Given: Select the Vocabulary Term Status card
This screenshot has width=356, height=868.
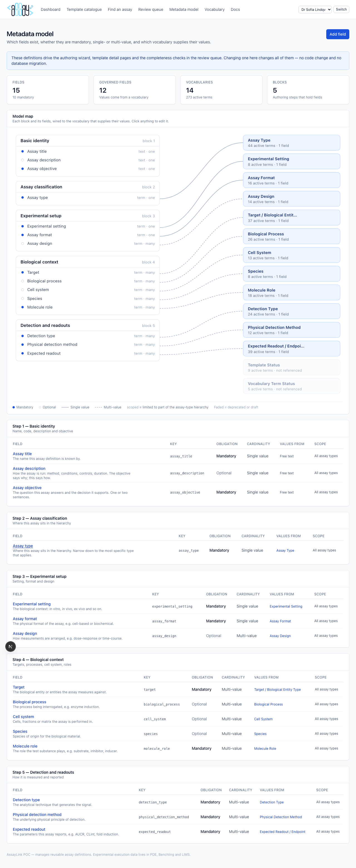Looking at the screenshot, I should [x=292, y=386].
